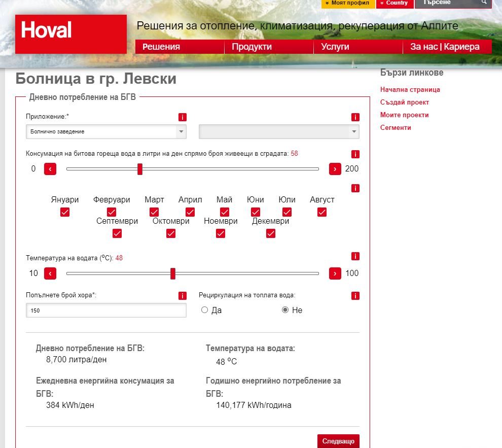
Task: Uncheck the Януари month checkbox
Action: point(64,212)
